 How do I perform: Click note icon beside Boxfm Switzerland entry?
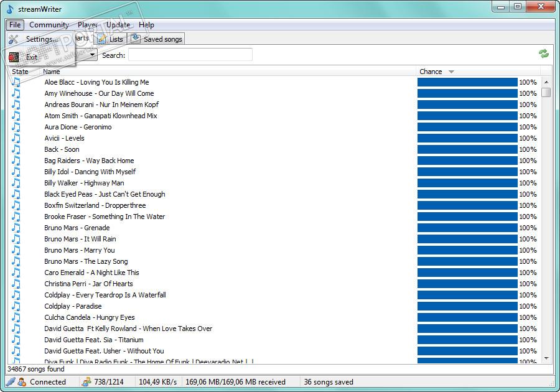tap(16, 205)
